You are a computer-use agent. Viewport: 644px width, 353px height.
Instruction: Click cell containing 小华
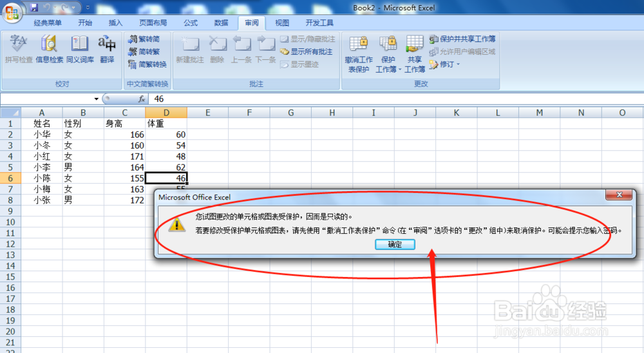click(x=42, y=135)
